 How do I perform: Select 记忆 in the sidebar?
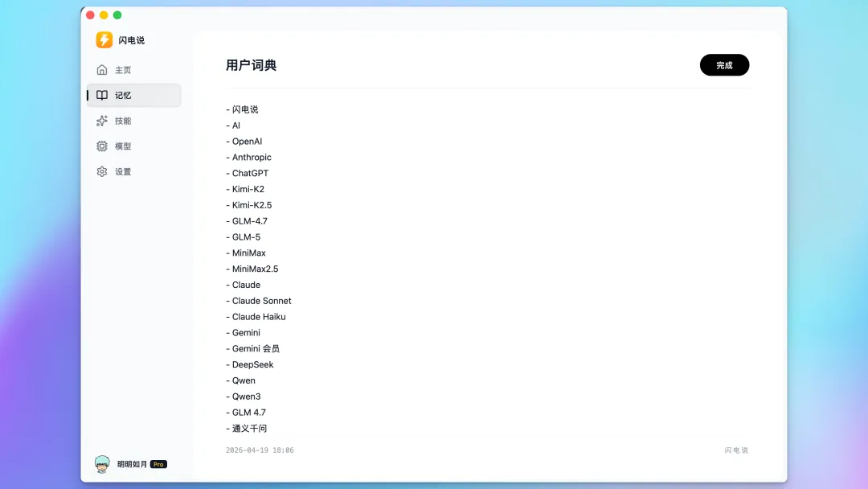coord(133,95)
